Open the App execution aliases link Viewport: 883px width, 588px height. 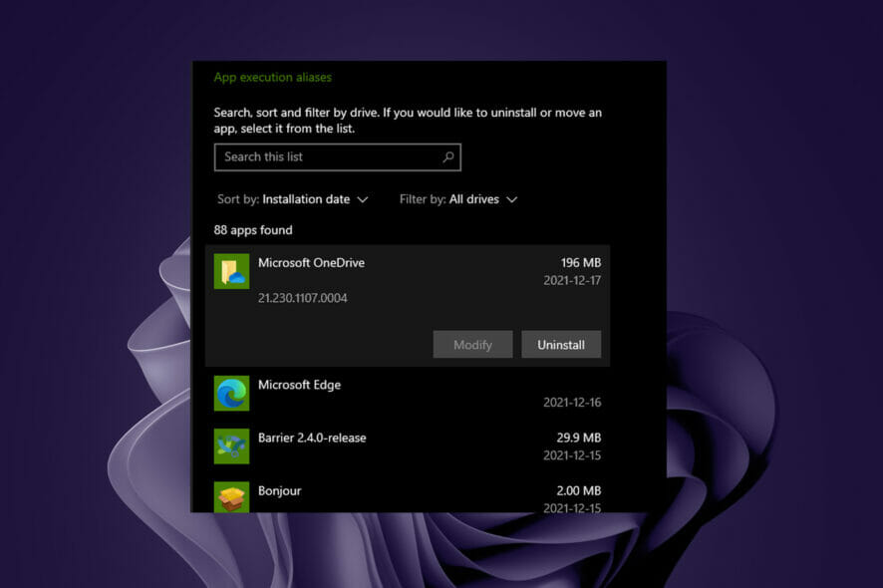pos(272,77)
